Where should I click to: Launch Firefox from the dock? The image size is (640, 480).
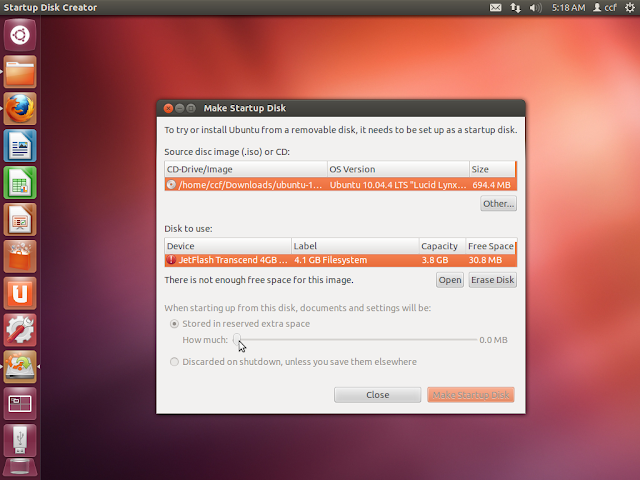click(20, 109)
